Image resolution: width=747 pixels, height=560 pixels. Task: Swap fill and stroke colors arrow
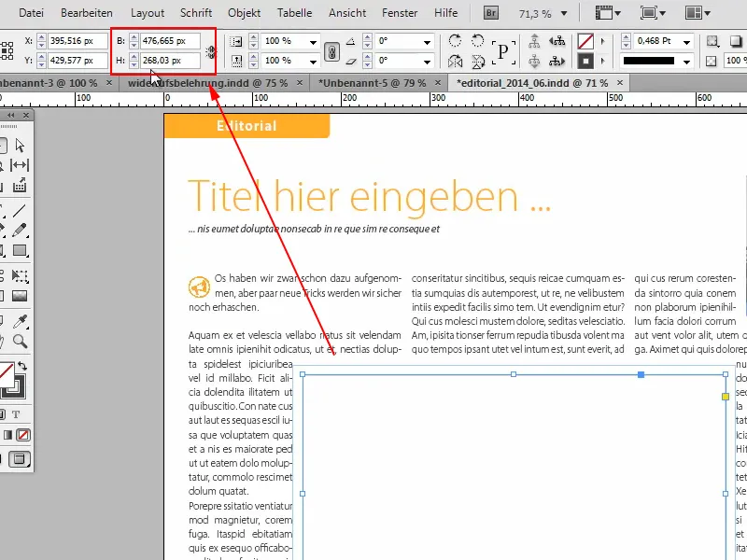point(22,366)
